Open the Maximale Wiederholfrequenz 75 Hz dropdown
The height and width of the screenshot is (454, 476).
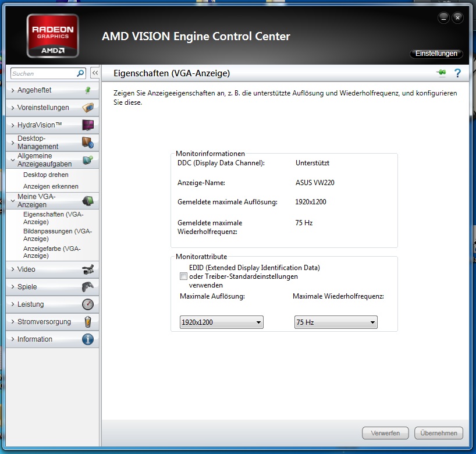tap(336, 322)
